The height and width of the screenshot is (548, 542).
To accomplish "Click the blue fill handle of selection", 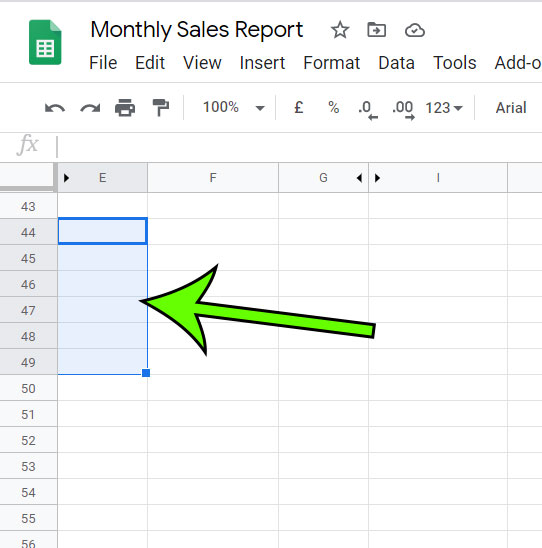I will pyautogui.click(x=146, y=373).
